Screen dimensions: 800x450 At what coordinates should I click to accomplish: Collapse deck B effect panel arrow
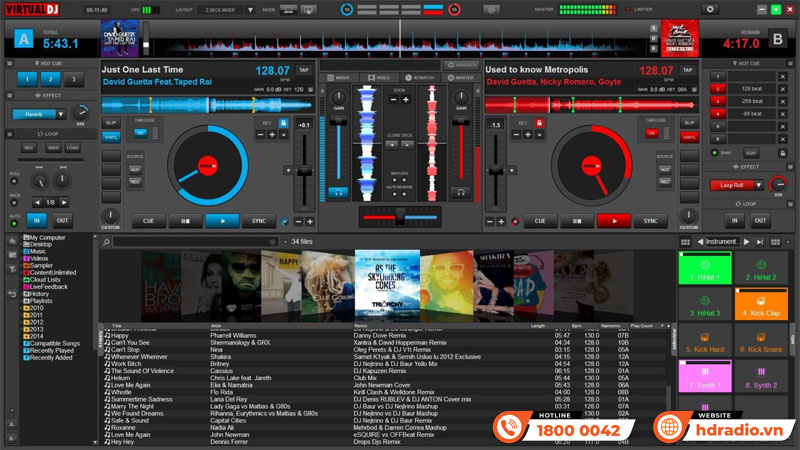coord(790,167)
